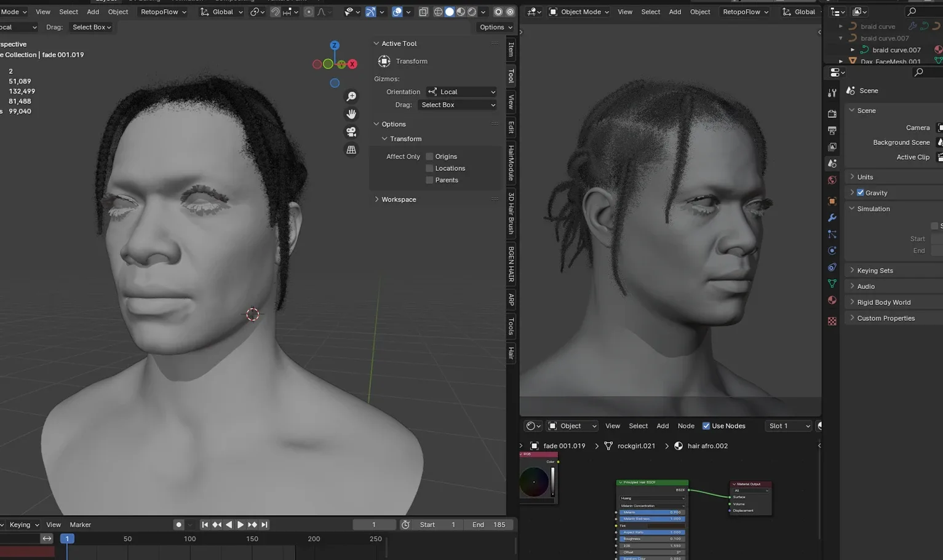Select the pan hand icon in the viewport
Image resolution: width=943 pixels, height=560 pixels.
[351, 114]
